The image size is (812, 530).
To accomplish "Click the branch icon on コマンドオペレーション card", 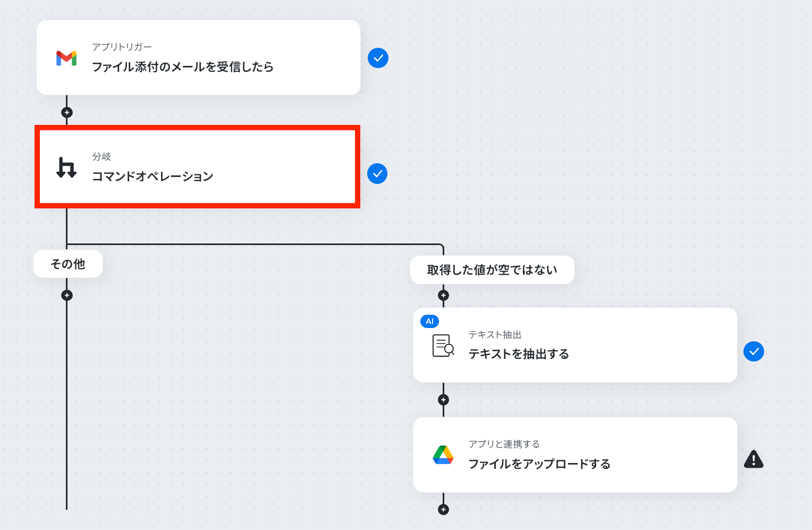I will pos(66,167).
